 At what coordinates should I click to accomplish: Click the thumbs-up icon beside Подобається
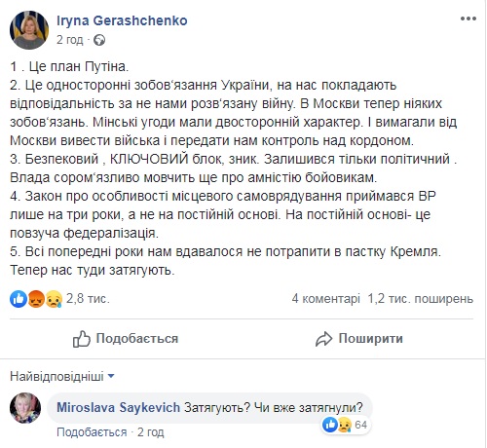(81, 339)
